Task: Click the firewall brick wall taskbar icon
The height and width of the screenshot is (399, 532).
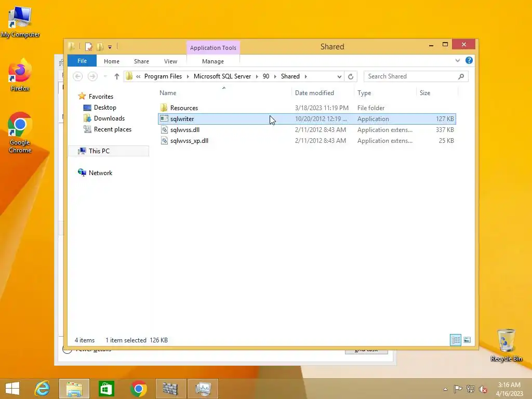Action: point(170,389)
